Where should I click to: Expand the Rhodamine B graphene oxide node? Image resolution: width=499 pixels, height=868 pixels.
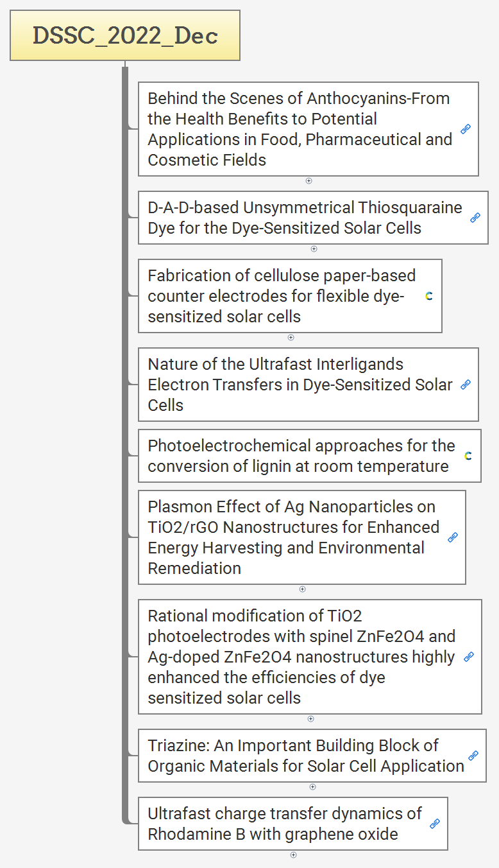(293, 855)
